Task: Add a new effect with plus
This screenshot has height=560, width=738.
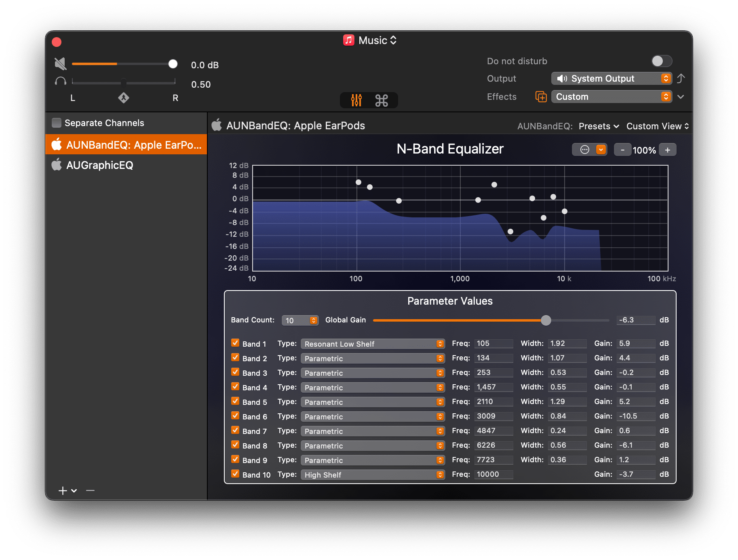Action: [x=63, y=491]
